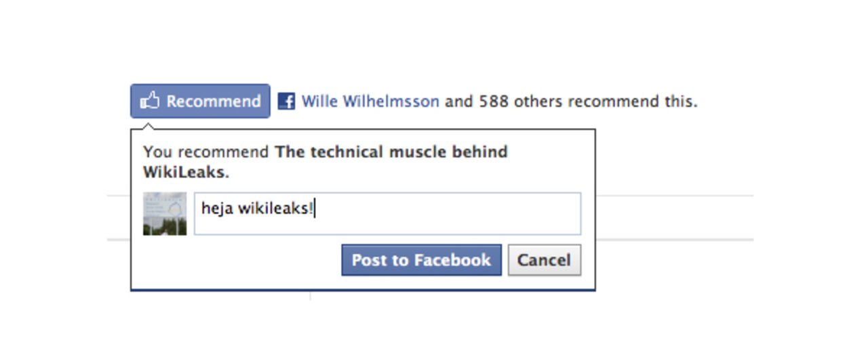Click the "You recommend" text
Screen dimensions: 868x361
click(206, 152)
